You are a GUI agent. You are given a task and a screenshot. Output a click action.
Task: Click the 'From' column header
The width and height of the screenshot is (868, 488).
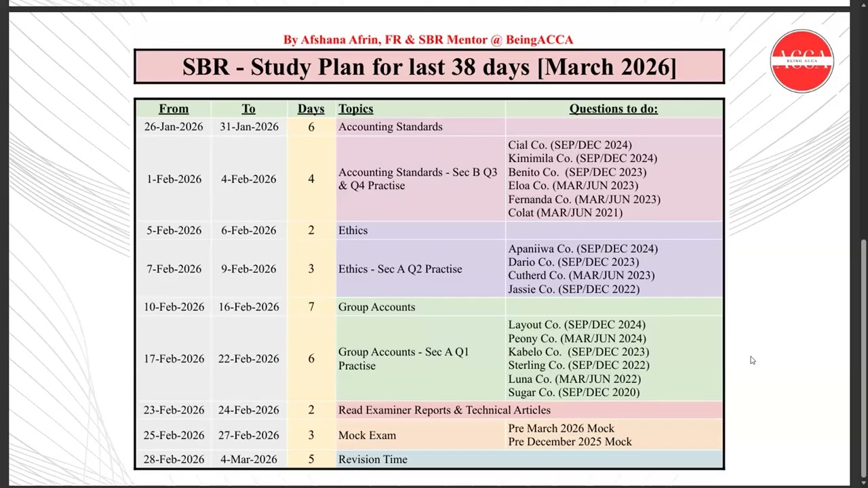point(174,108)
